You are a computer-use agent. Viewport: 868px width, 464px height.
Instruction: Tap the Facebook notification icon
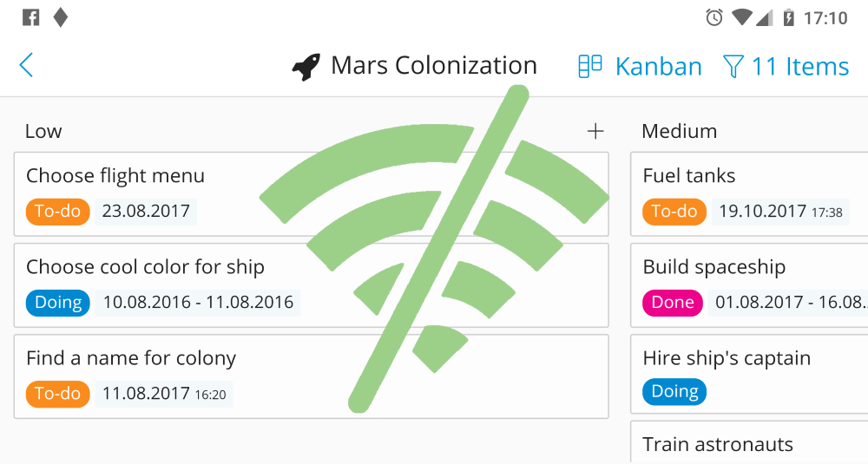31,17
